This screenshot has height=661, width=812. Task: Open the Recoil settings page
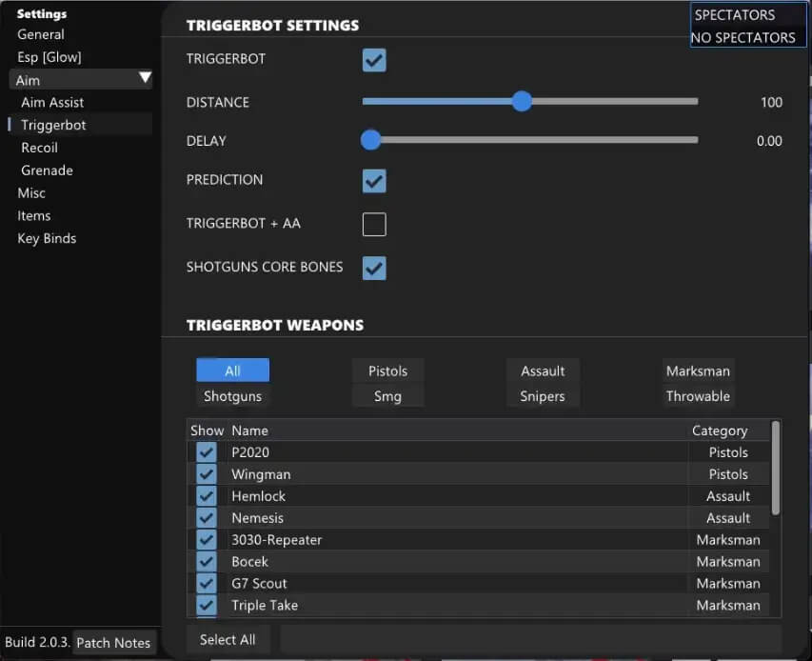(39, 148)
